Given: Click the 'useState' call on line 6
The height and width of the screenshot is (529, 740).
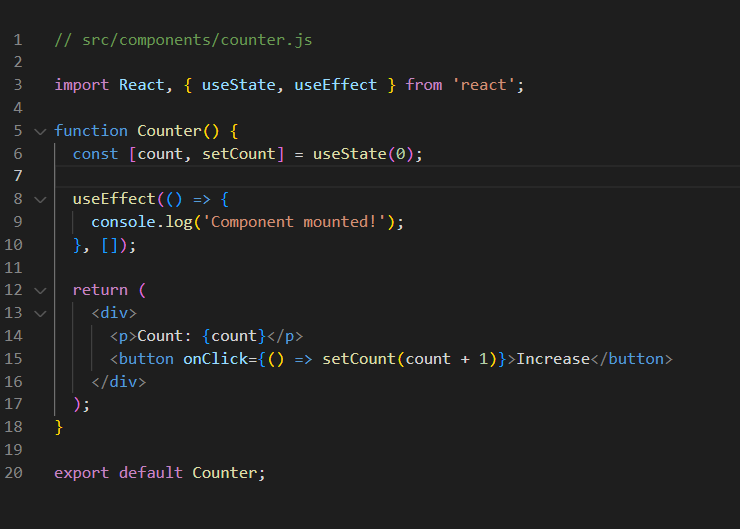Looking at the screenshot, I should click(350, 154).
